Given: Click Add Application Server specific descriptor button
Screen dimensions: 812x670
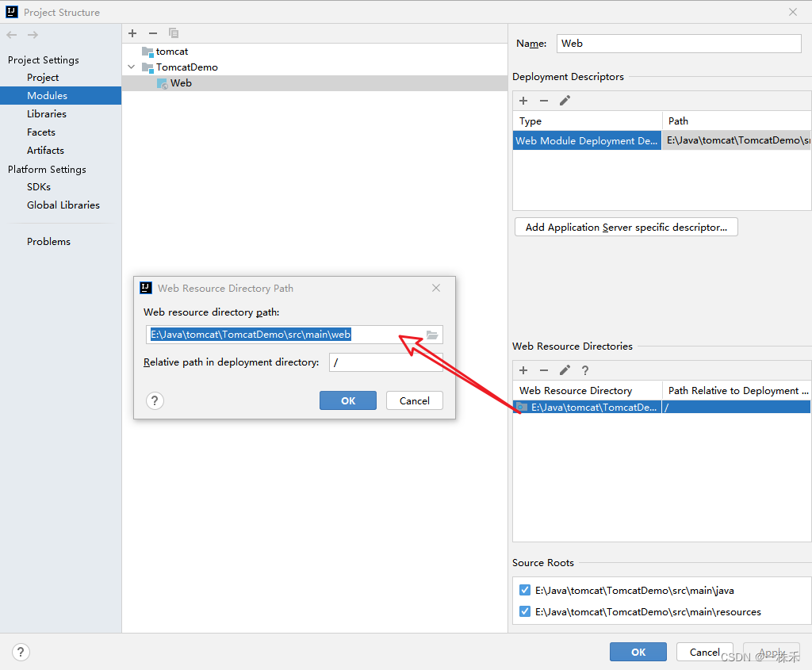Looking at the screenshot, I should point(626,228).
